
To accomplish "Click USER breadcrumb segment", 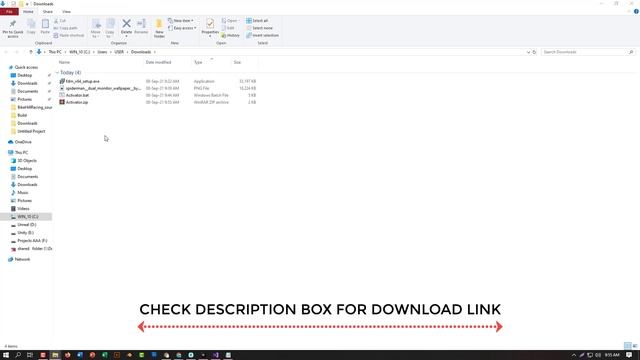I will pyautogui.click(x=119, y=52).
